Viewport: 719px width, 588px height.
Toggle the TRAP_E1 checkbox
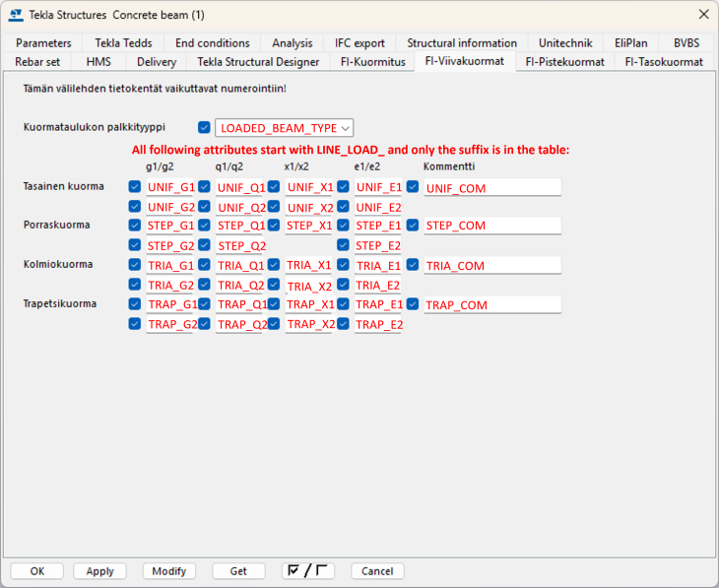pos(343,304)
